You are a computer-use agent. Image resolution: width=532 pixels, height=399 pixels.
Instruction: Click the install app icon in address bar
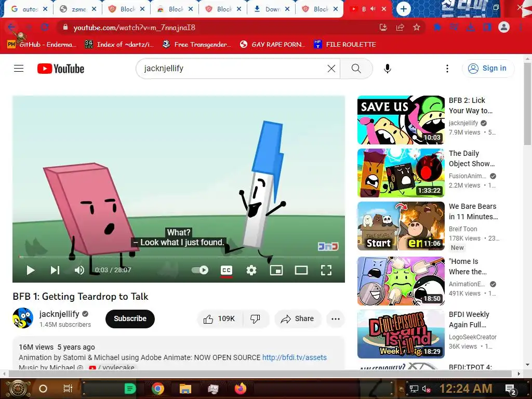coord(383,28)
